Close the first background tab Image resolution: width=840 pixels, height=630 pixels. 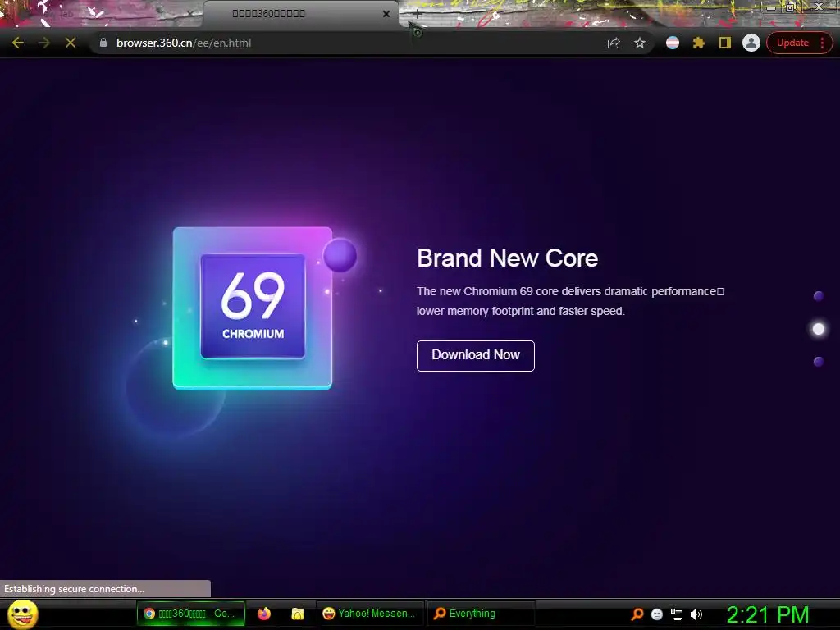click(x=189, y=14)
